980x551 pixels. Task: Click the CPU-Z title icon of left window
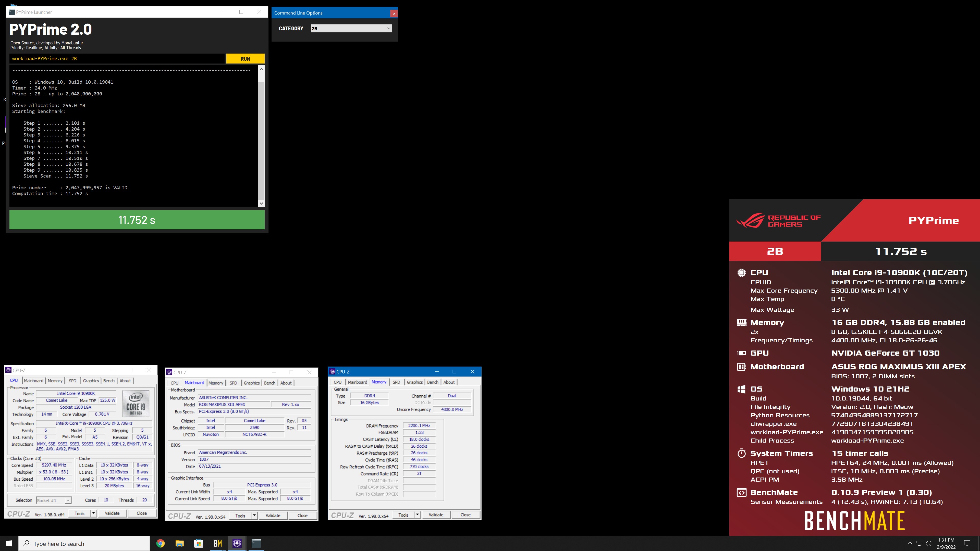pyautogui.click(x=8, y=370)
